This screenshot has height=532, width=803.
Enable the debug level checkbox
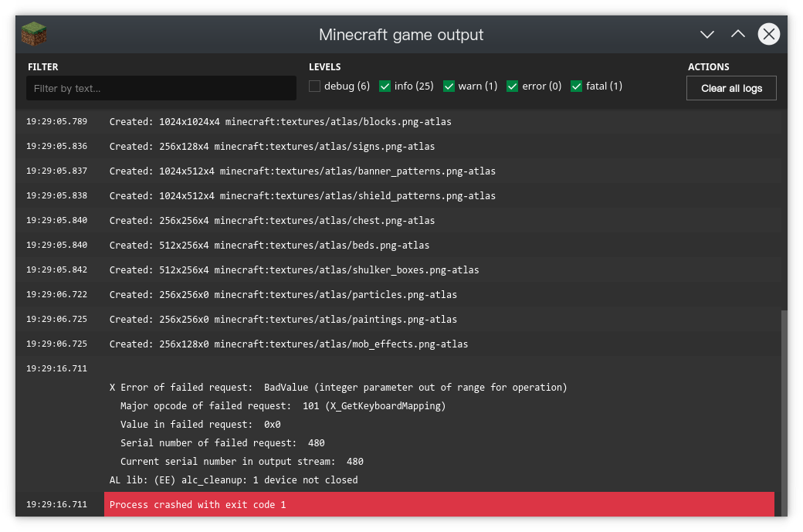pos(315,86)
